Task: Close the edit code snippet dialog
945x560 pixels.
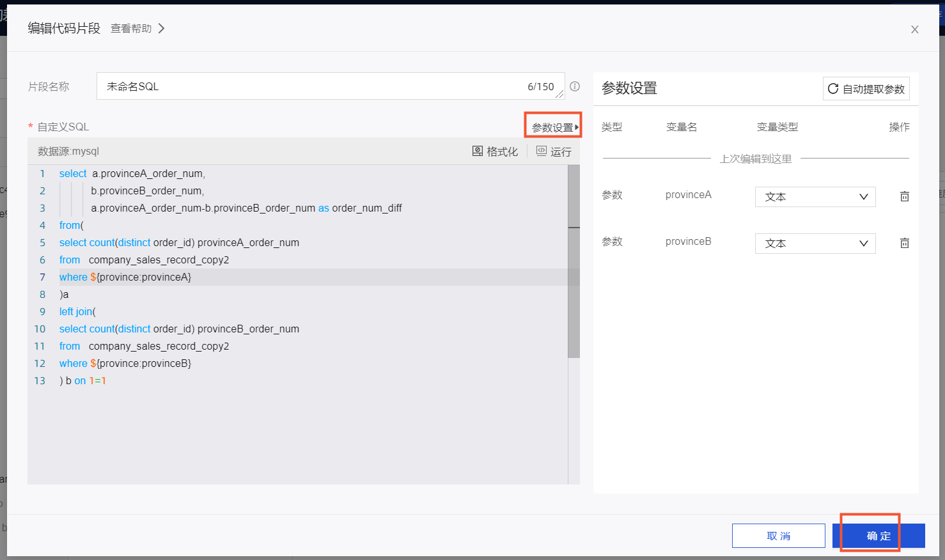Action: point(915,29)
